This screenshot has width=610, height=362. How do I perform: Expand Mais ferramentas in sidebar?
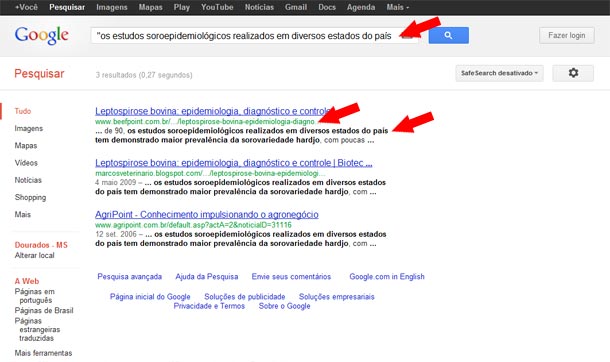[x=44, y=353]
